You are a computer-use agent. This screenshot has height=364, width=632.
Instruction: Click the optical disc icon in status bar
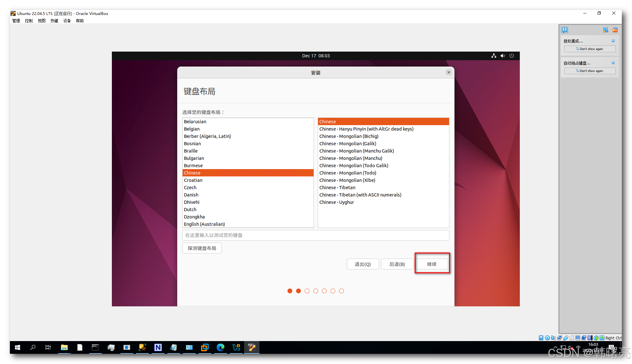548,338
